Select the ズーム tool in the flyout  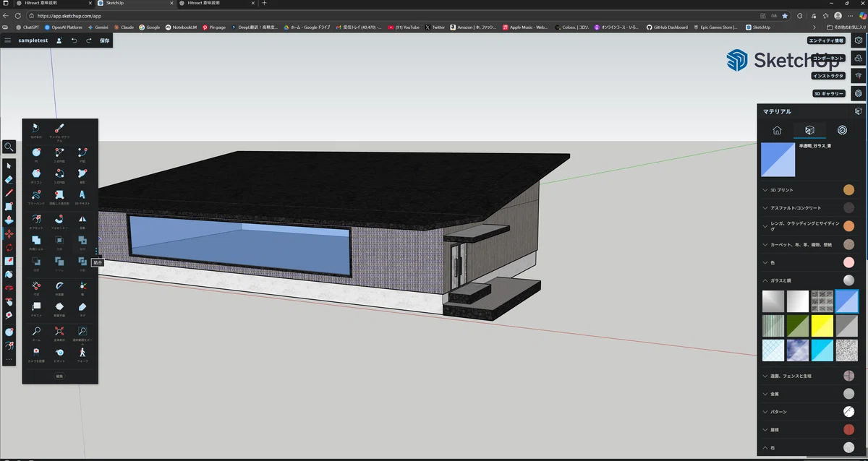(36, 333)
